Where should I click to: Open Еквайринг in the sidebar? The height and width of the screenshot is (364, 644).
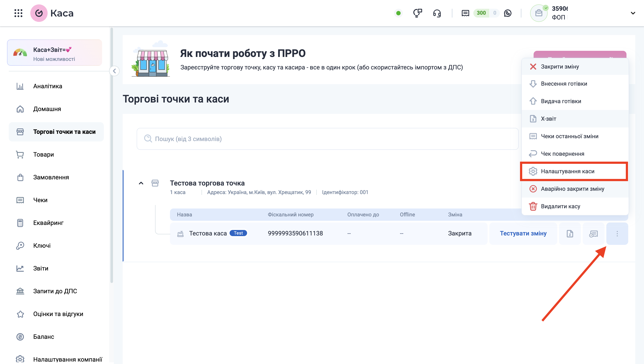click(x=48, y=223)
